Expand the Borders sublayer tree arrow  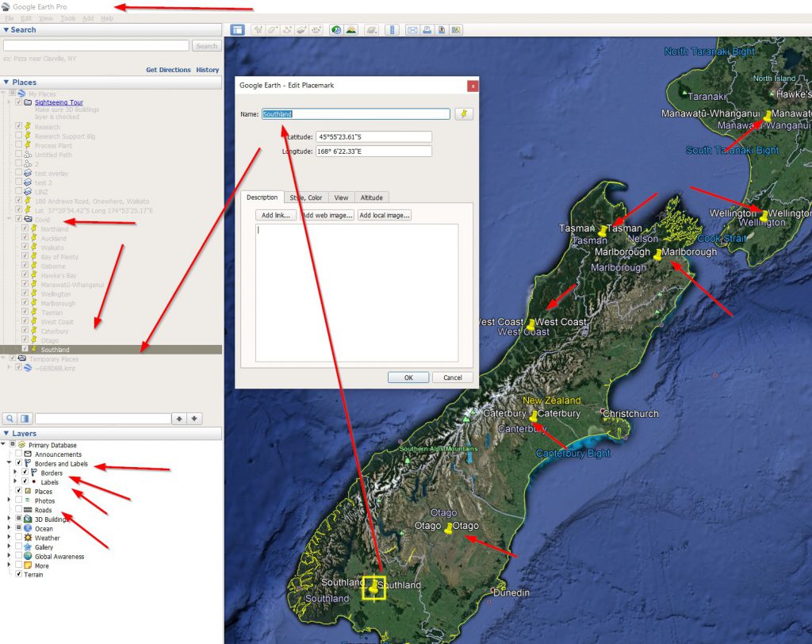[15, 473]
